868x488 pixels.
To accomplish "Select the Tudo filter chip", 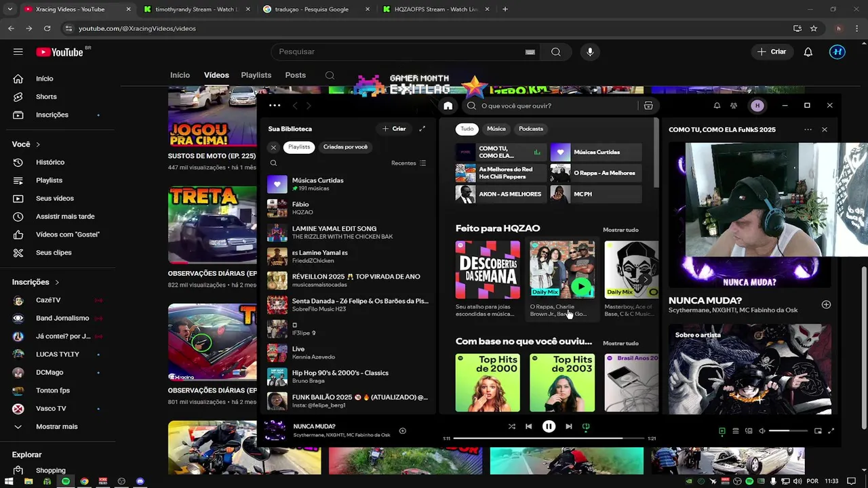I will [x=467, y=129].
